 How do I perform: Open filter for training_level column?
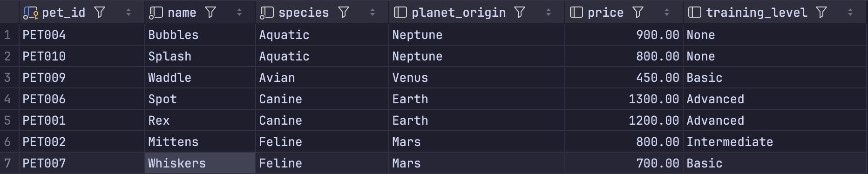[x=821, y=13]
